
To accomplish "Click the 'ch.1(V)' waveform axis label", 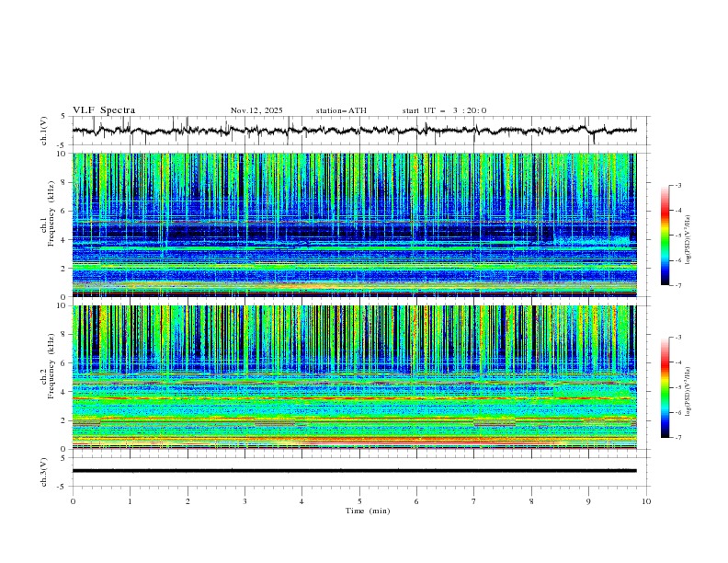I will 44,131.
